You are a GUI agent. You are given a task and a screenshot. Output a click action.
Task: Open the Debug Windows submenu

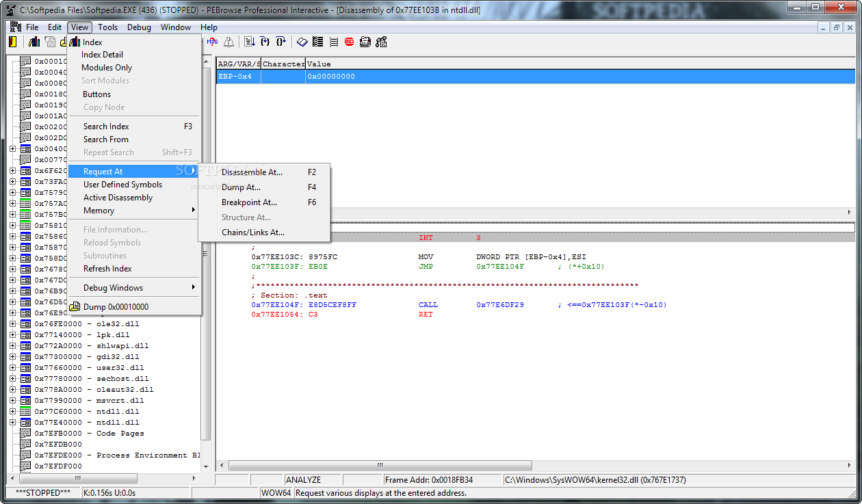tap(133, 288)
